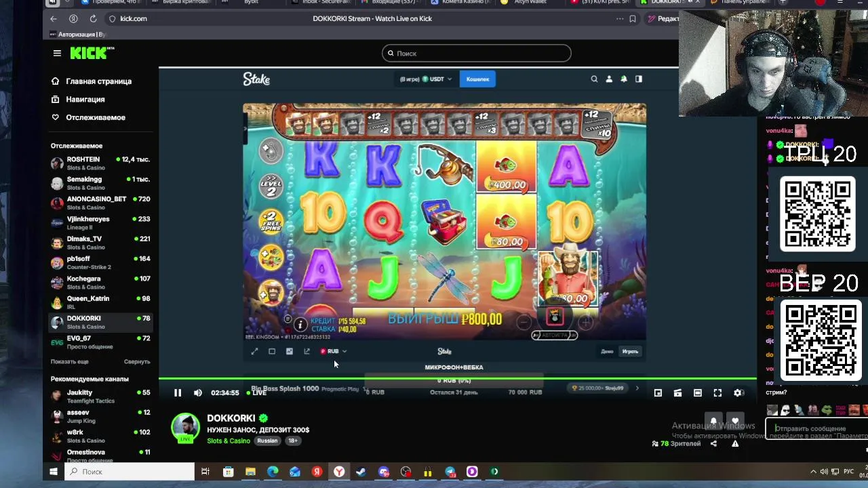
Task: Open Ornestinova recommended channel
Action: pos(100,455)
